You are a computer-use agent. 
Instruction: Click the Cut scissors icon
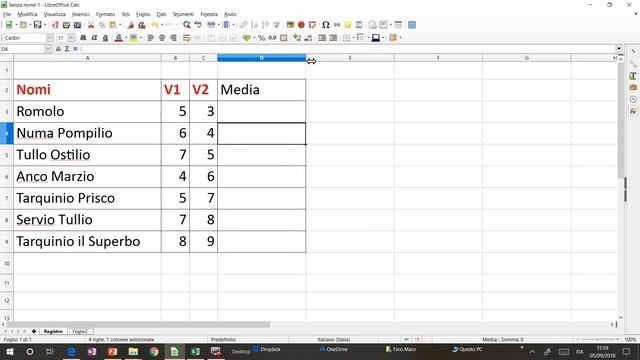pos(91,25)
